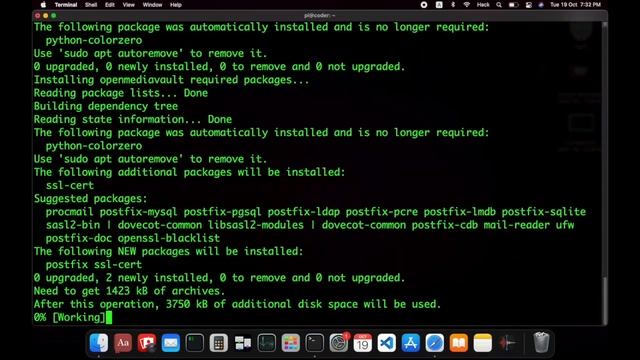Open Photo Booth from the Dock

coord(147,343)
